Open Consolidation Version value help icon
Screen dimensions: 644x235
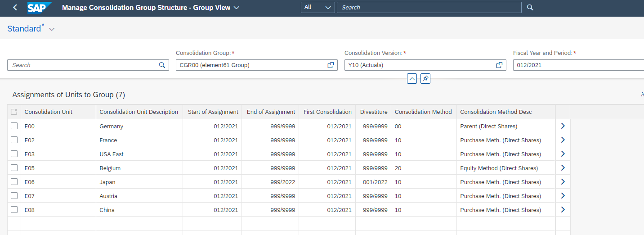point(499,65)
